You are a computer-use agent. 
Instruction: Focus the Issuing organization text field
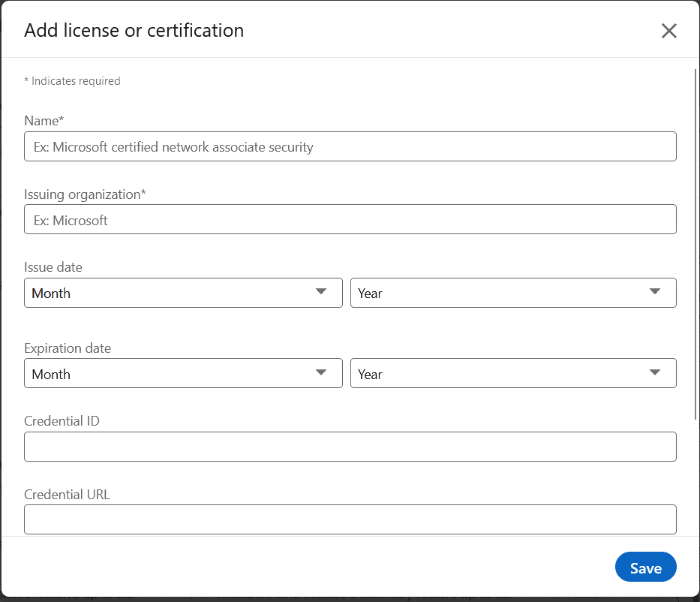(350, 219)
